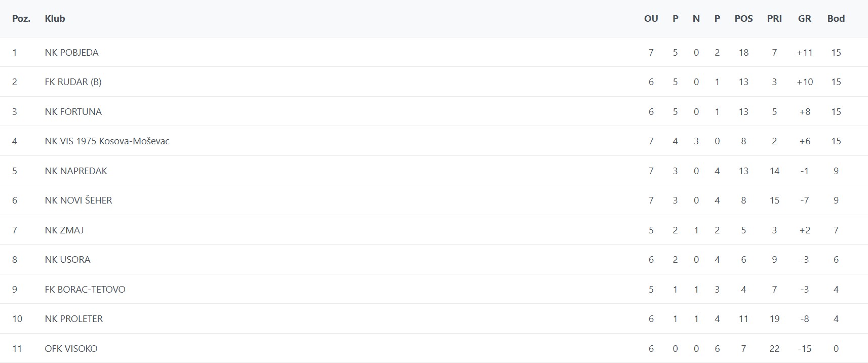Image resolution: width=868 pixels, height=363 pixels.
Task: Select the FK BORAC-TETOVO club name
Action: point(85,290)
